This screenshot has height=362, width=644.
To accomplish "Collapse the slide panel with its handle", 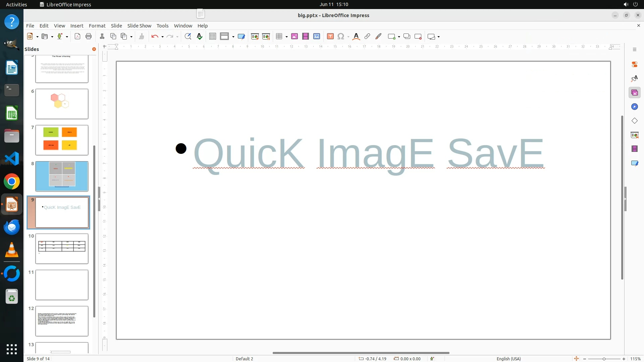I will point(99,199).
